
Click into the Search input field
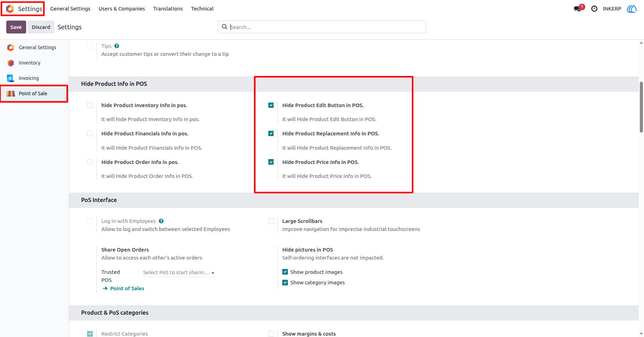point(327,27)
